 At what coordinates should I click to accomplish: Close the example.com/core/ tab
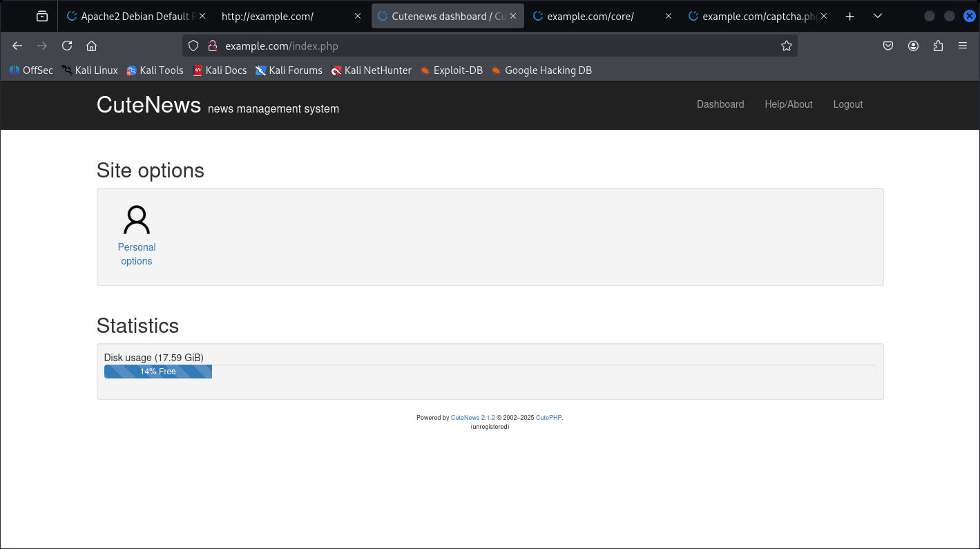pos(669,16)
